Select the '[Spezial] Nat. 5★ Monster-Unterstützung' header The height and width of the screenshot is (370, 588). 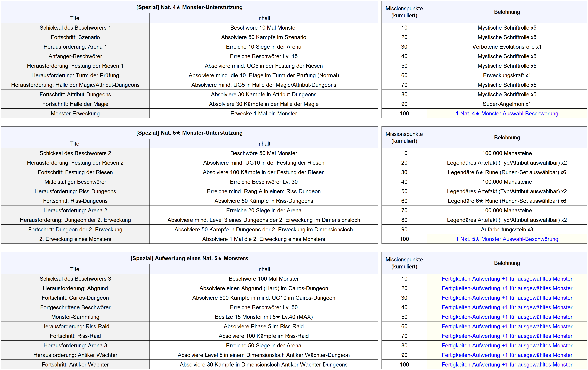point(189,133)
